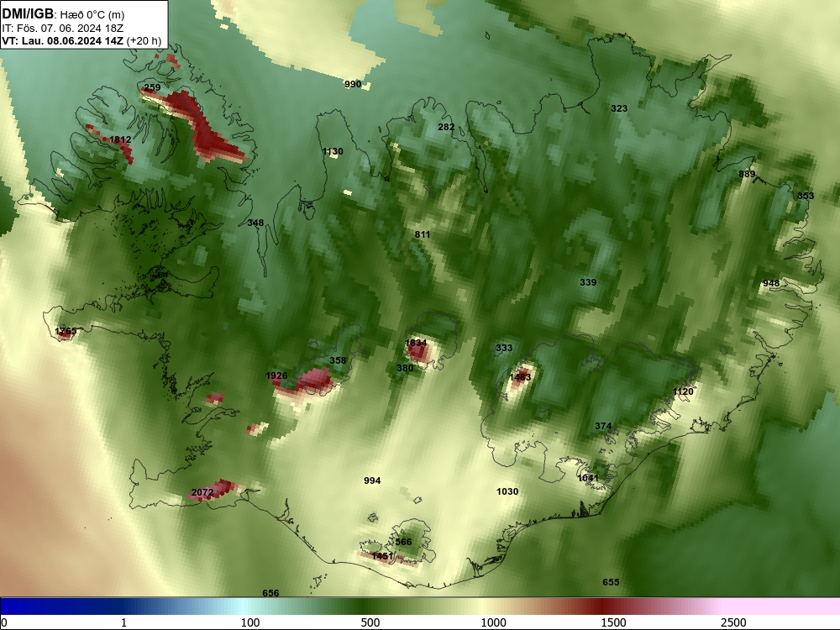Click the 1812 value in the Westfjords
The image size is (840, 630).
tap(120, 139)
